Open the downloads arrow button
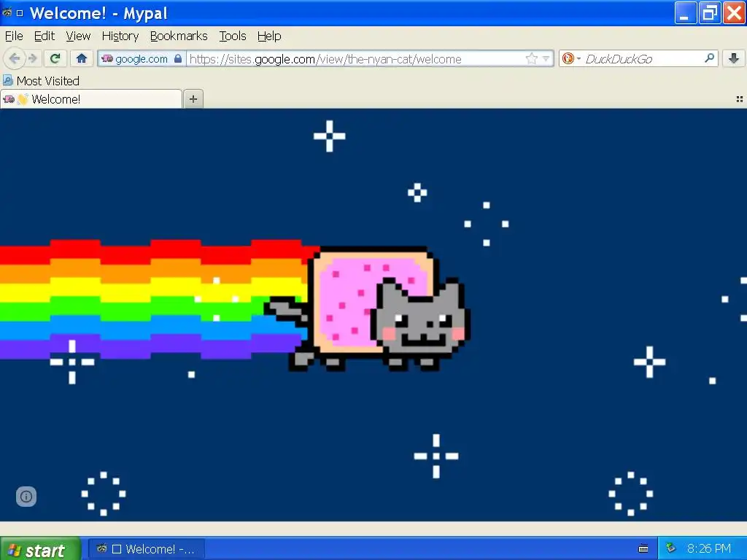 coord(734,58)
